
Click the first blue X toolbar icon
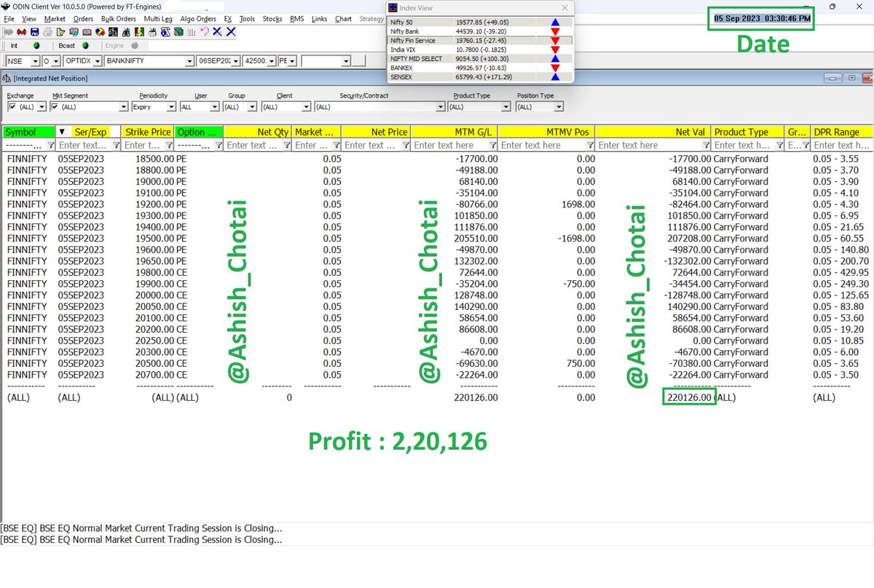(217, 32)
